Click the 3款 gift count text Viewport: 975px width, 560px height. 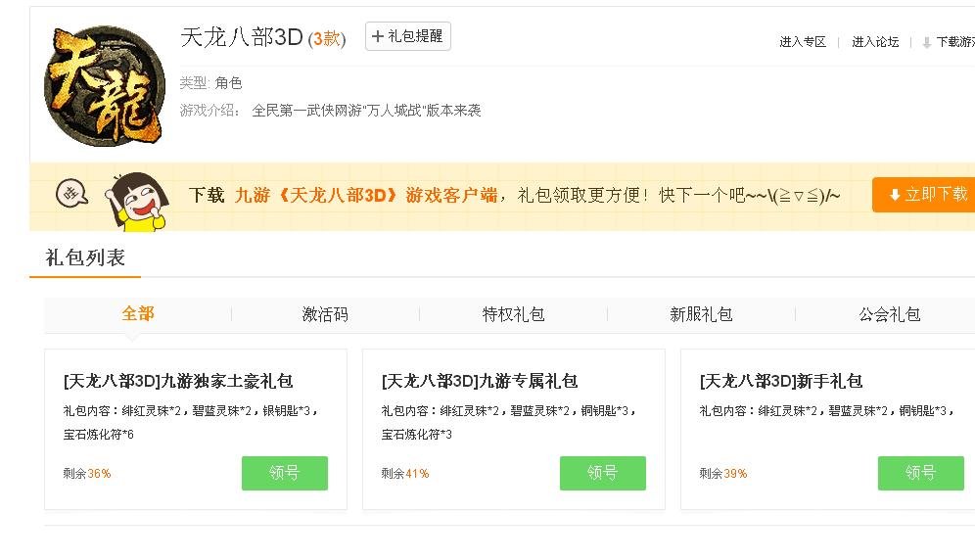click(x=327, y=38)
